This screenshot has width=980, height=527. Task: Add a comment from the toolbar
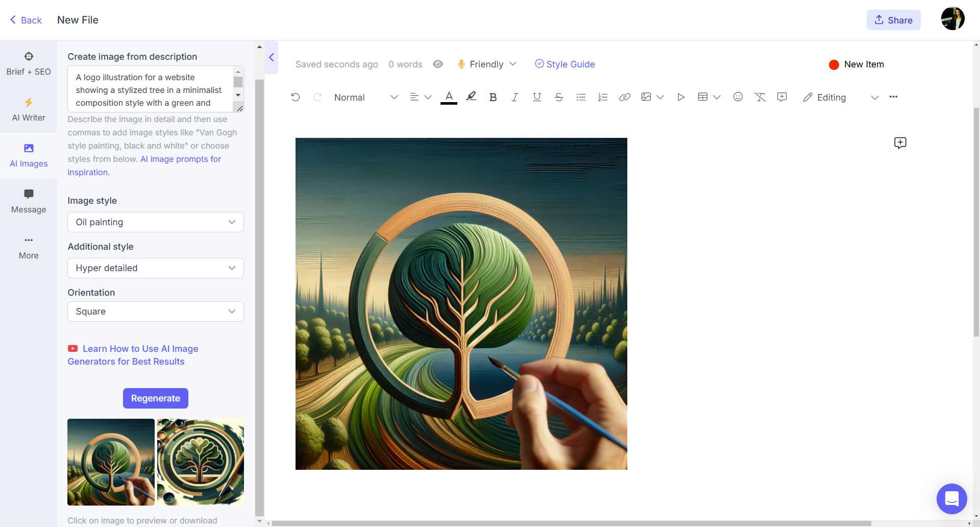(781, 97)
